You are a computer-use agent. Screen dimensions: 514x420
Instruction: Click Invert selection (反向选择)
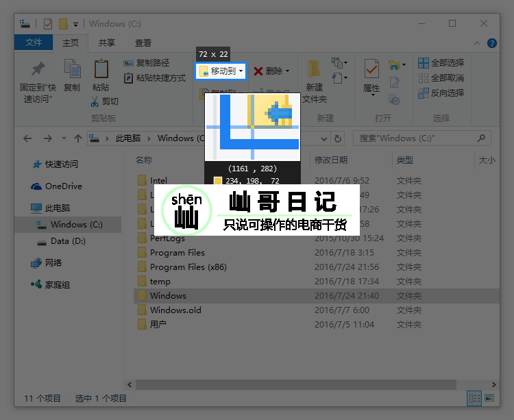441,93
